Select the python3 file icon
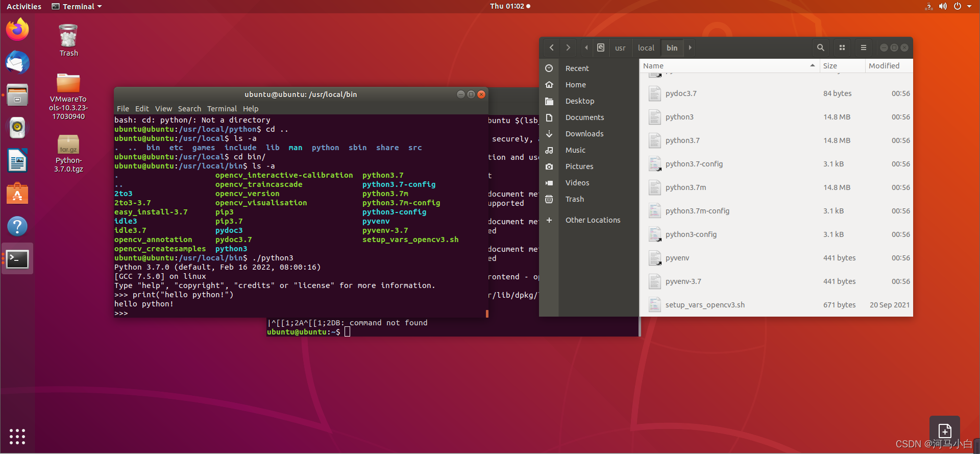The width and height of the screenshot is (980, 454). (x=655, y=117)
